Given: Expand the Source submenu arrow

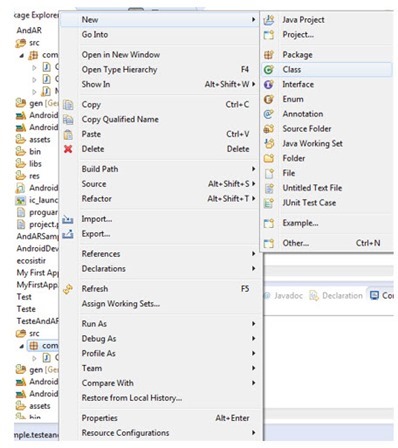Looking at the screenshot, I should [253, 184].
